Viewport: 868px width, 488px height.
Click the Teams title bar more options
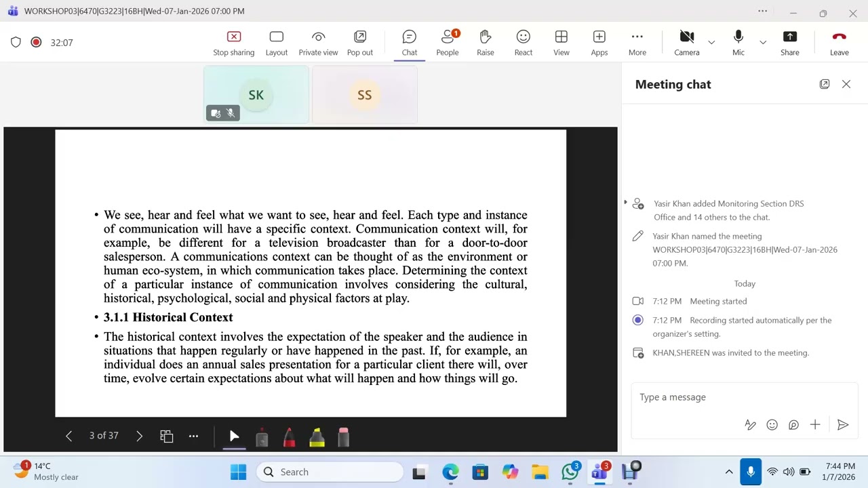(x=763, y=11)
